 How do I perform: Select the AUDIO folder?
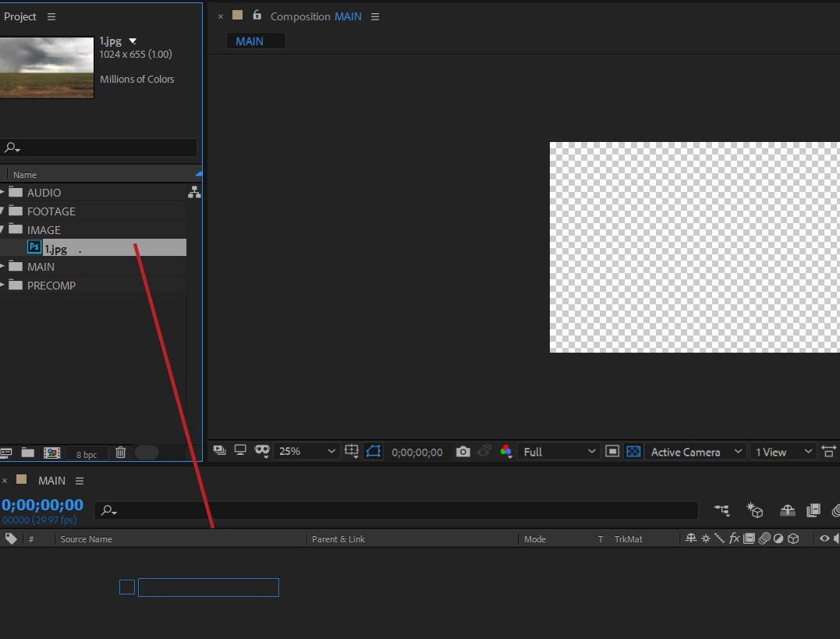(44, 193)
